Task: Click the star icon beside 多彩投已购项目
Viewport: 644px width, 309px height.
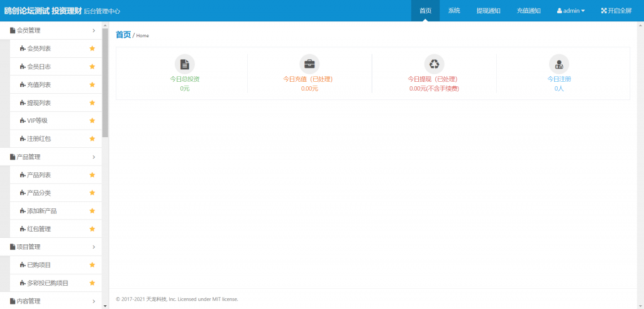Action: click(x=92, y=283)
